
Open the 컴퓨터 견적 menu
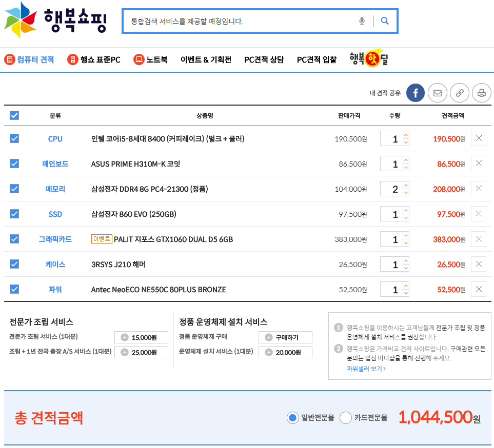[x=29, y=59]
